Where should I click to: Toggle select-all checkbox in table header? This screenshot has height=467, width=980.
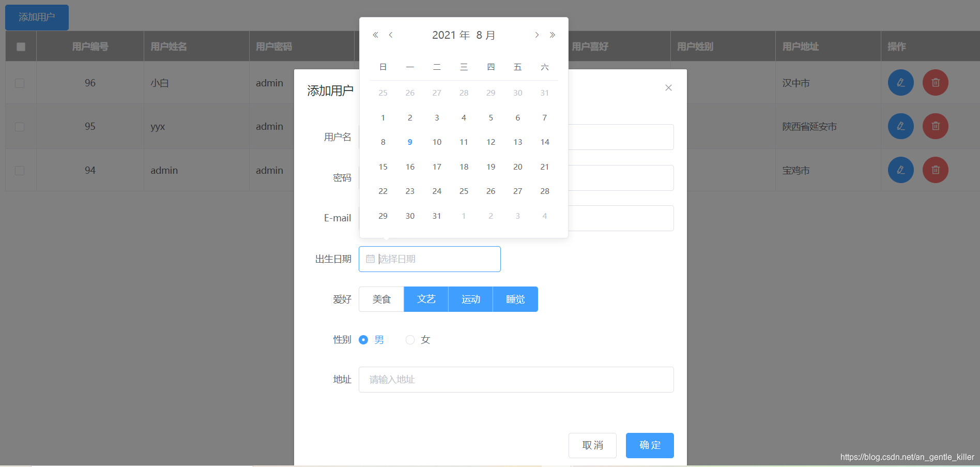[x=21, y=47]
